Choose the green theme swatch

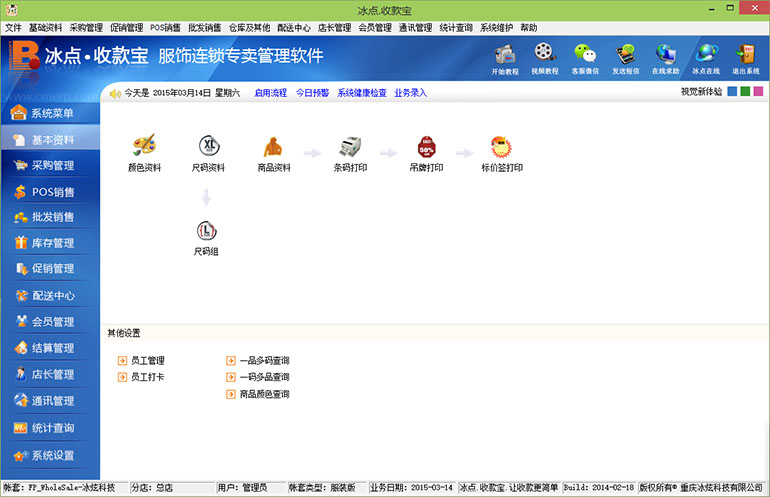coord(745,91)
